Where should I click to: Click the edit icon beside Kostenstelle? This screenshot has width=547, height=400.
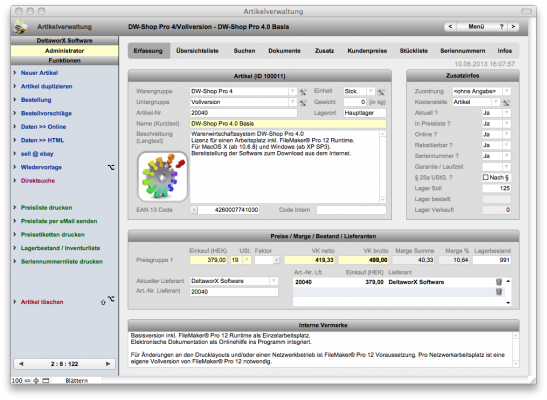click(506, 103)
